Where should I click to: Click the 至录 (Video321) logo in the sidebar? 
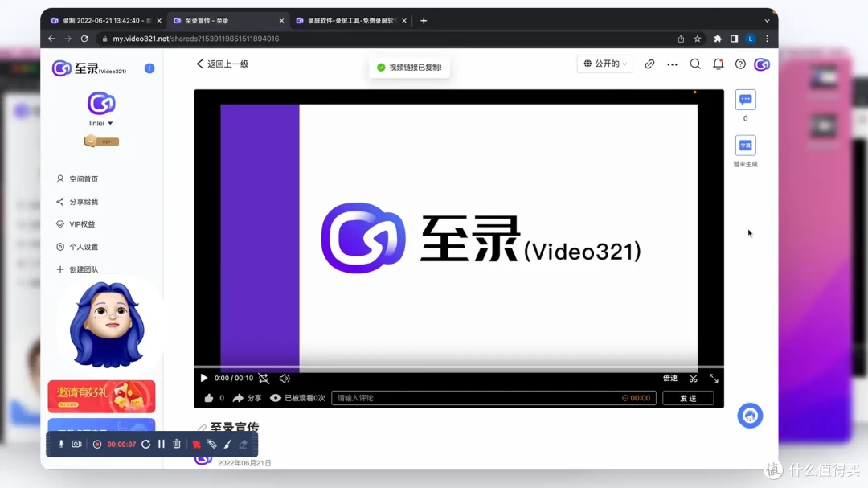click(89, 68)
